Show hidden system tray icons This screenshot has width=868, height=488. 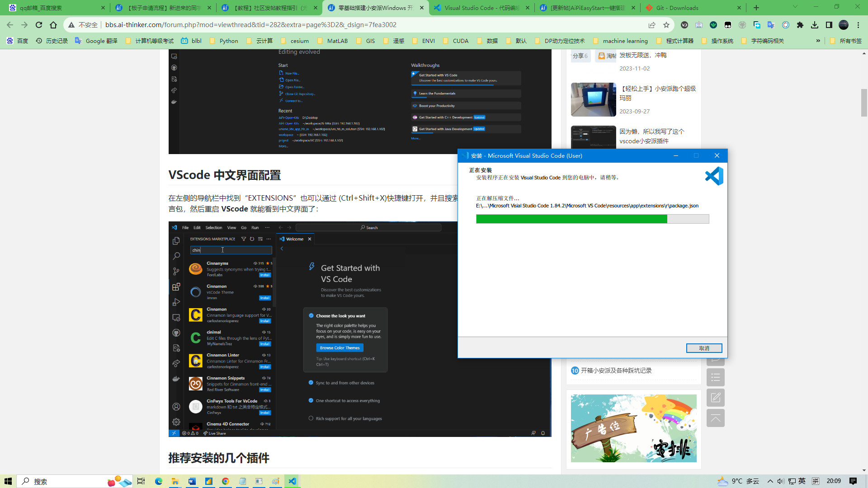click(x=770, y=481)
